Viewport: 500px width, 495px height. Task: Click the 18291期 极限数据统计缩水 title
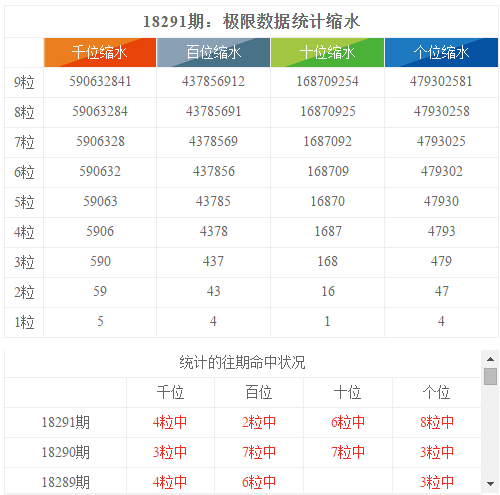(251, 22)
